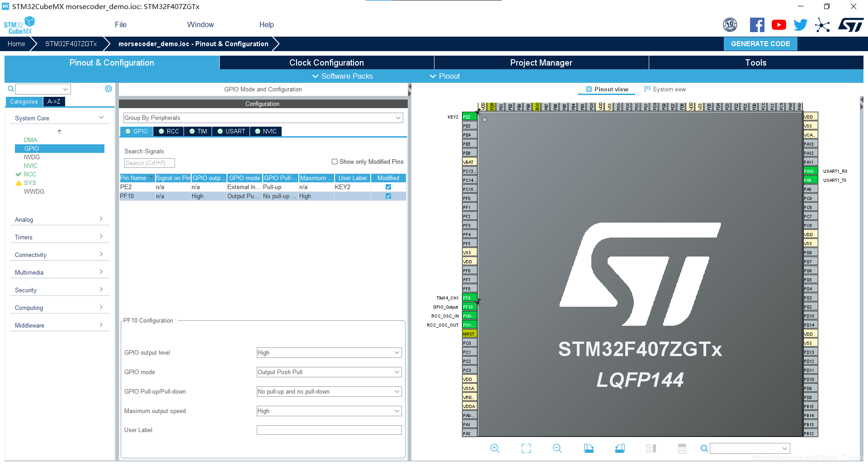Screen dimensions: 868x466
Task: Select pin PA9 USART1_TX on chip
Action: tap(811, 180)
